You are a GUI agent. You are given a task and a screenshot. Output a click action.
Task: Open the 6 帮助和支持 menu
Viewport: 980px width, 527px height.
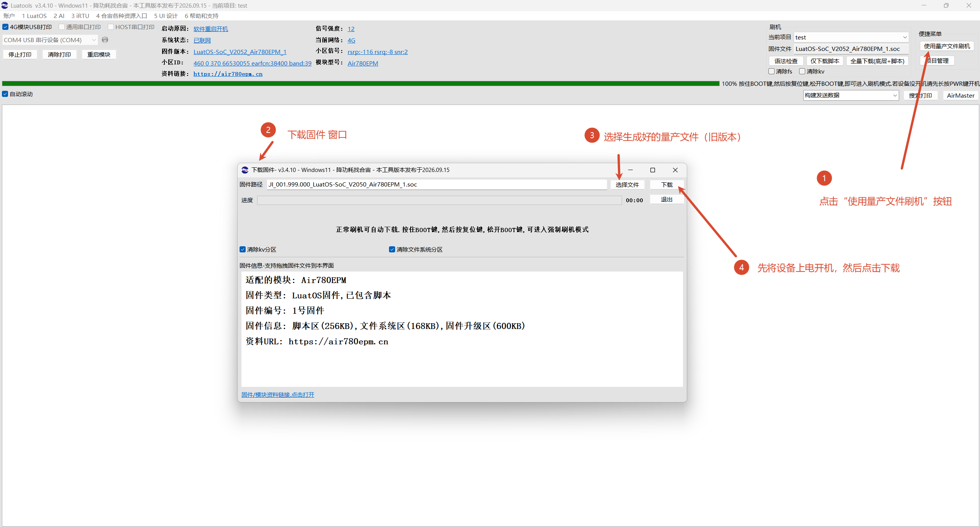tap(202, 16)
